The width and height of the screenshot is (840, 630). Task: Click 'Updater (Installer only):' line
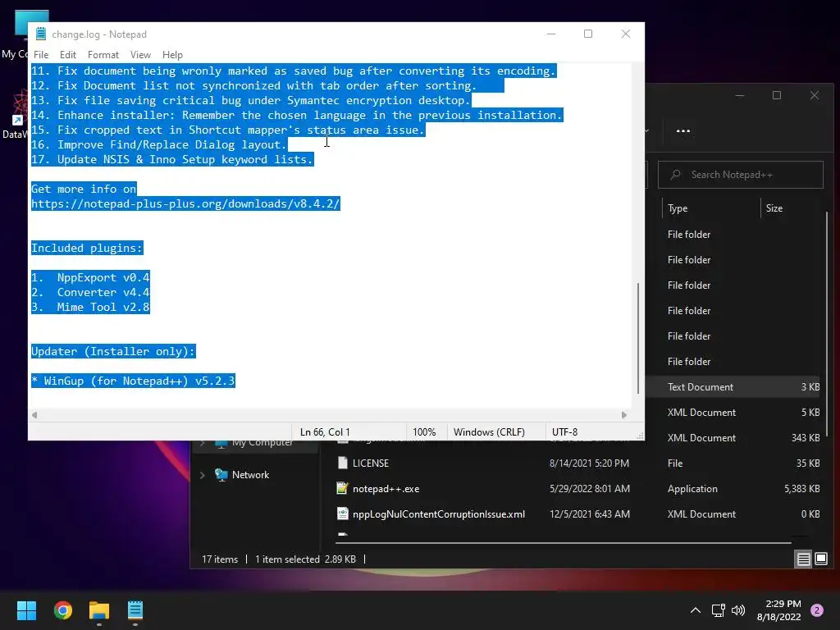(113, 351)
